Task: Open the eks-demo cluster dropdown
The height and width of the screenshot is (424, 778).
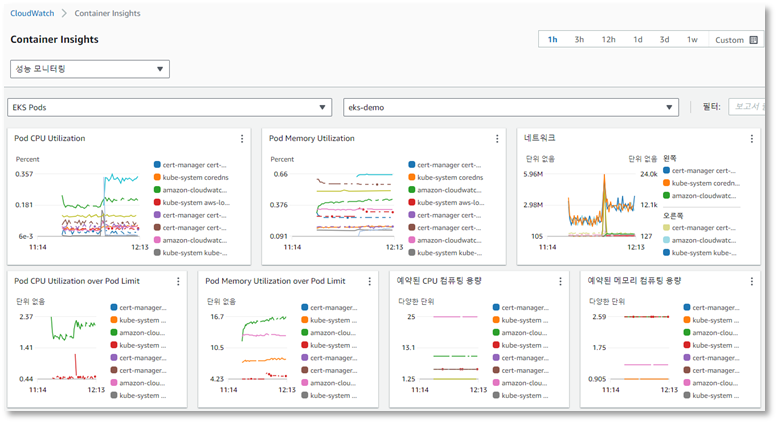Action: point(511,108)
